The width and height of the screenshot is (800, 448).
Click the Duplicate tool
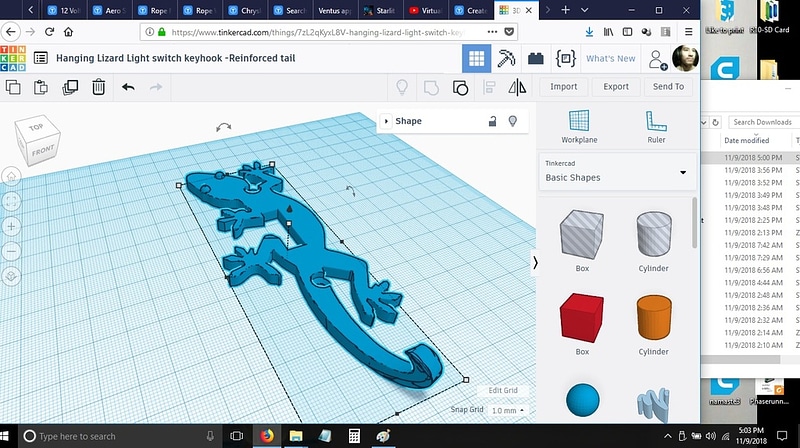tap(70, 87)
